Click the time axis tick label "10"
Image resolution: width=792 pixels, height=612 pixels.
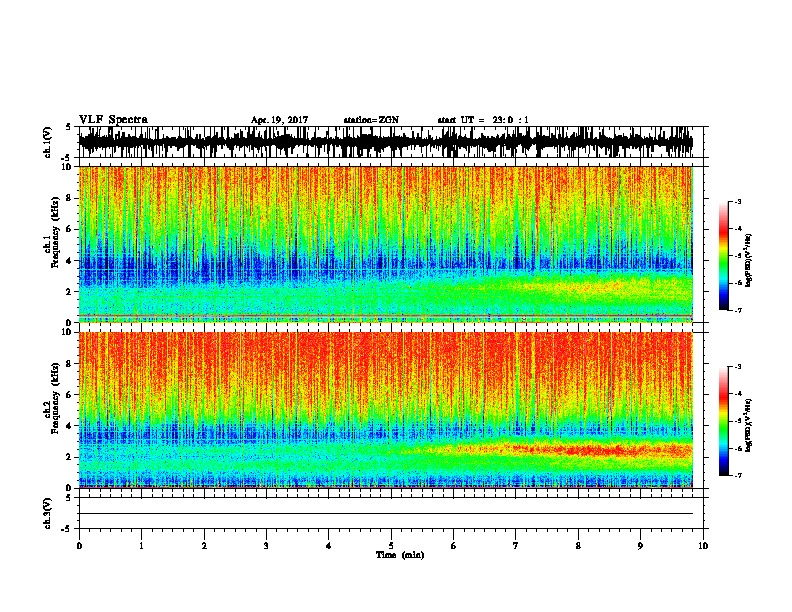tap(703, 546)
